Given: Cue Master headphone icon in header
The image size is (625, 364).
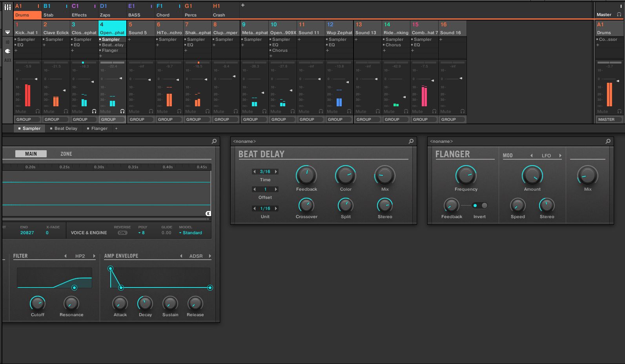Looking at the screenshot, I should pyautogui.click(x=619, y=15).
